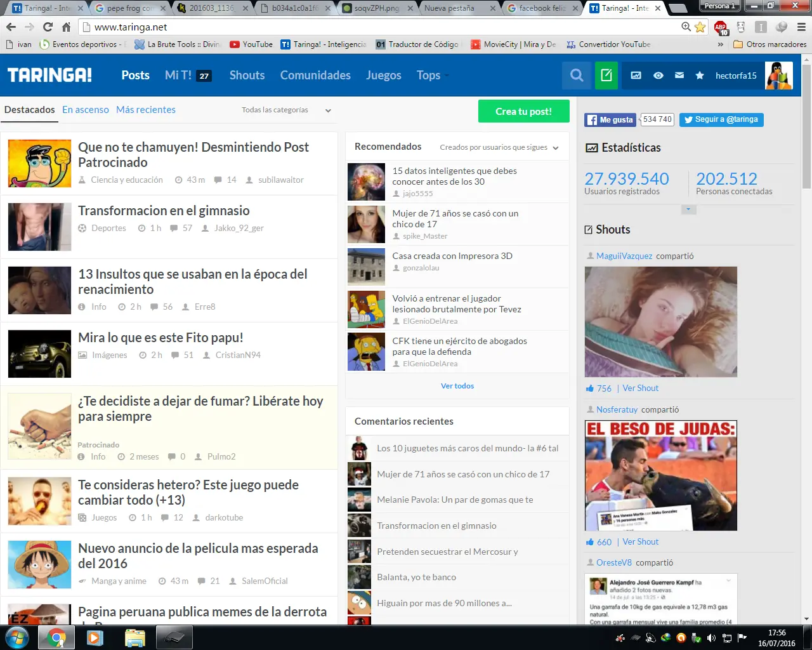This screenshot has width=812, height=650.
Task: Open the OresteV8 user link
Action: point(614,562)
